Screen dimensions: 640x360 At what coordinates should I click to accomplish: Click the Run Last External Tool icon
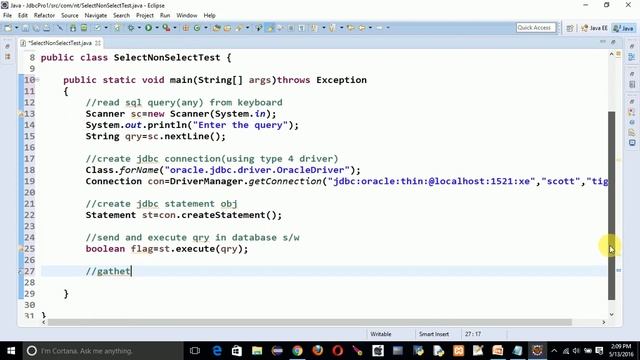coord(166,28)
